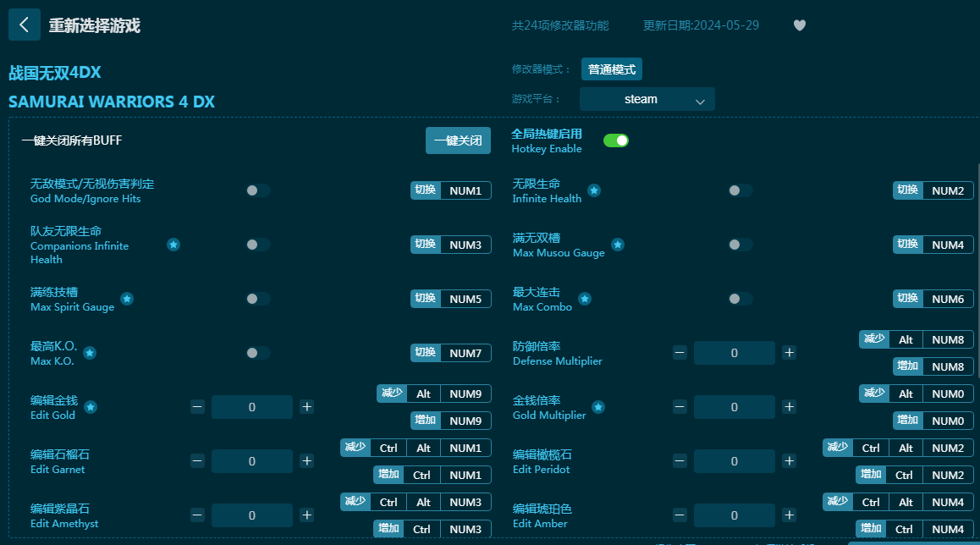Toggle the Hotkey Enable switch
The width and height of the screenshot is (980, 545).
(x=615, y=140)
